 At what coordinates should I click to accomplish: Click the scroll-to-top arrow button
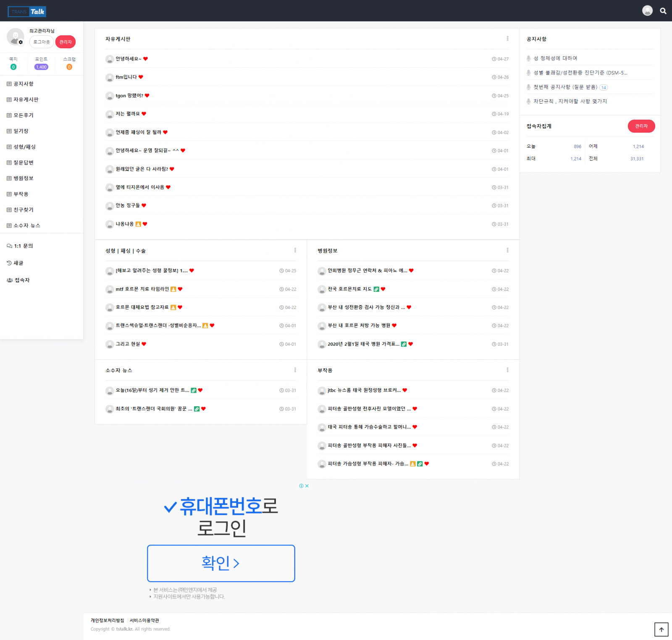tap(661, 629)
